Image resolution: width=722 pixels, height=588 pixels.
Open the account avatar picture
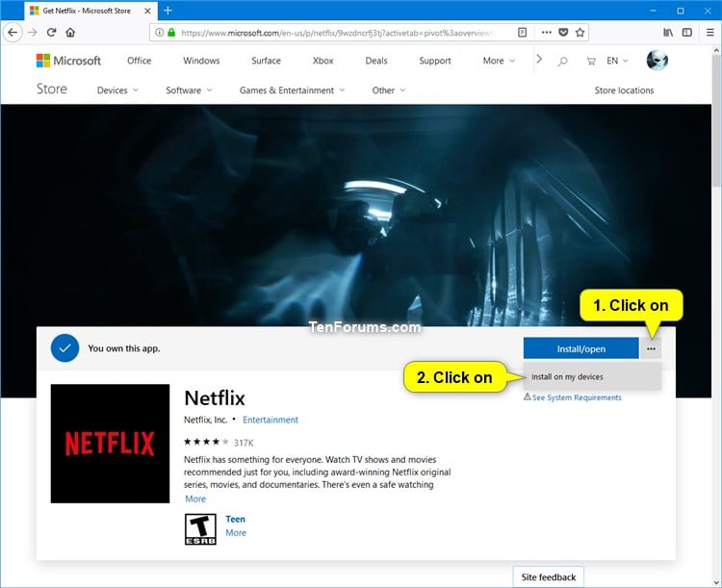coord(658,61)
